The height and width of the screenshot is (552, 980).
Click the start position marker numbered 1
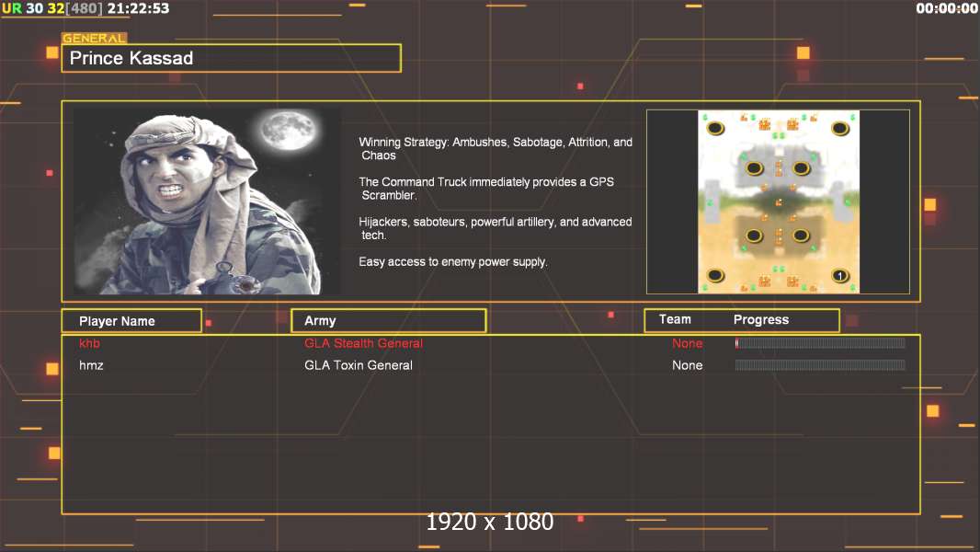(x=840, y=276)
